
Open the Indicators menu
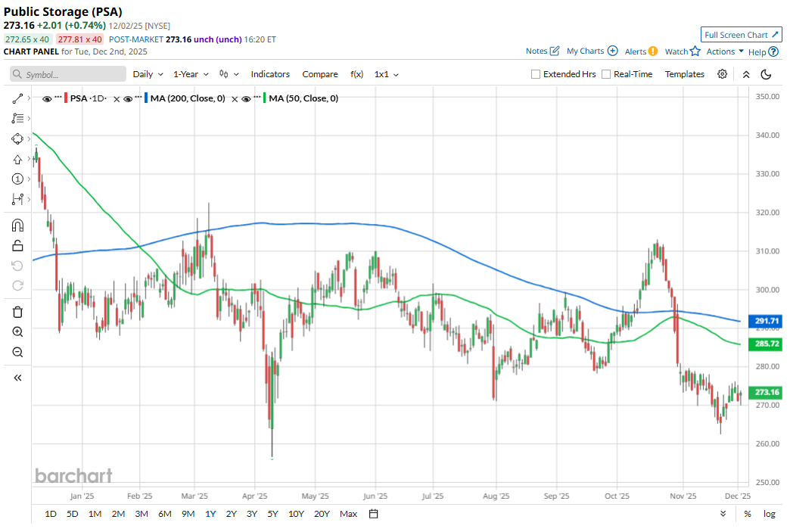tap(270, 74)
